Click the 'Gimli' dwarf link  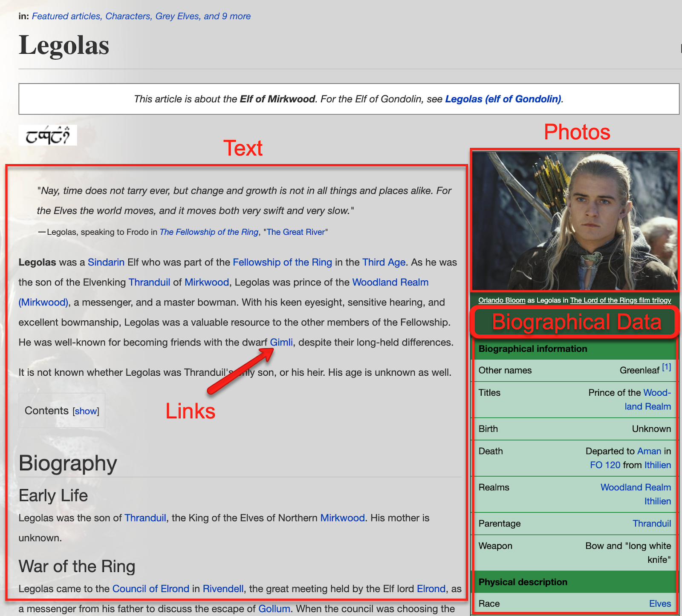click(x=281, y=343)
